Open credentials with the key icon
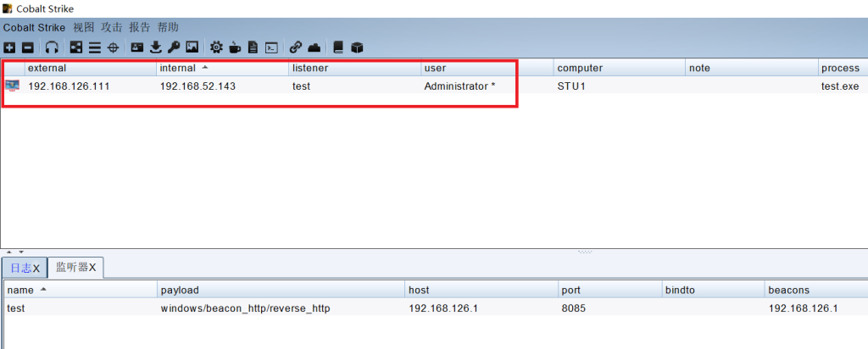This screenshot has height=349, width=868. pos(174,47)
